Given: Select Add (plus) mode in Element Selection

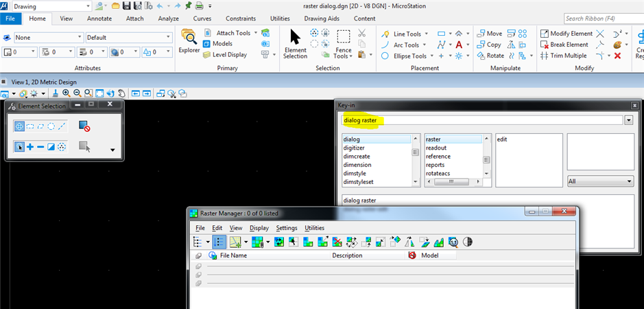Looking at the screenshot, I should (x=30, y=146).
